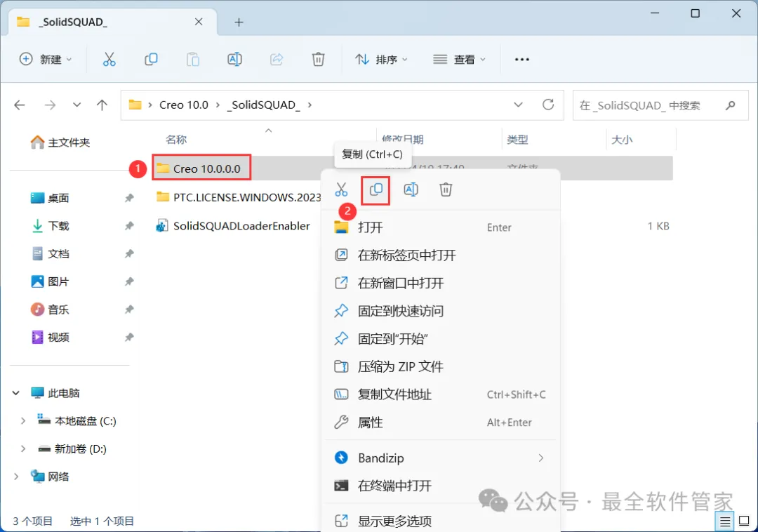Click the Delete icon in the context menu
Screen dimensions: 758x532
click(x=446, y=189)
